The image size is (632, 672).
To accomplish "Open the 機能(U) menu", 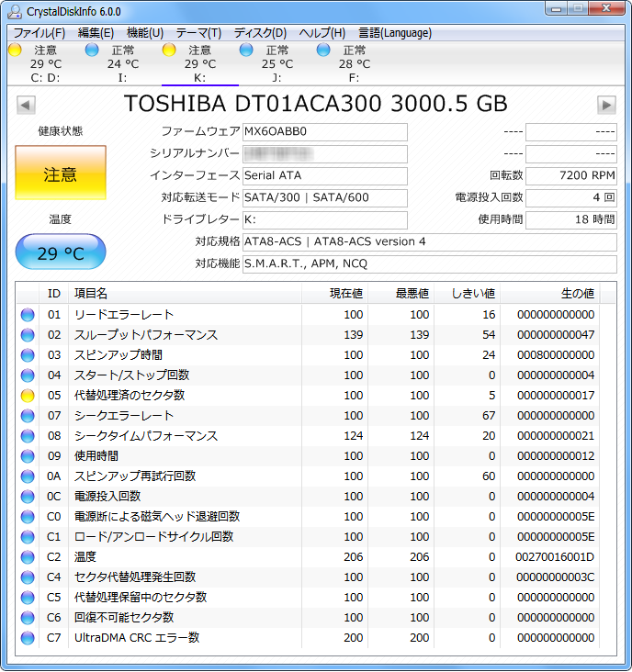I will tap(145, 33).
